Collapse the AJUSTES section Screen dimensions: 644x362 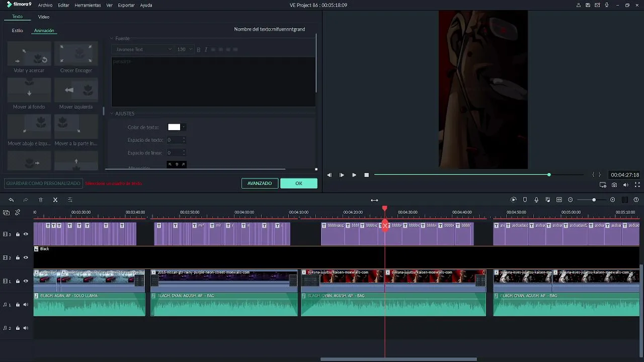[x=112, y=114]
